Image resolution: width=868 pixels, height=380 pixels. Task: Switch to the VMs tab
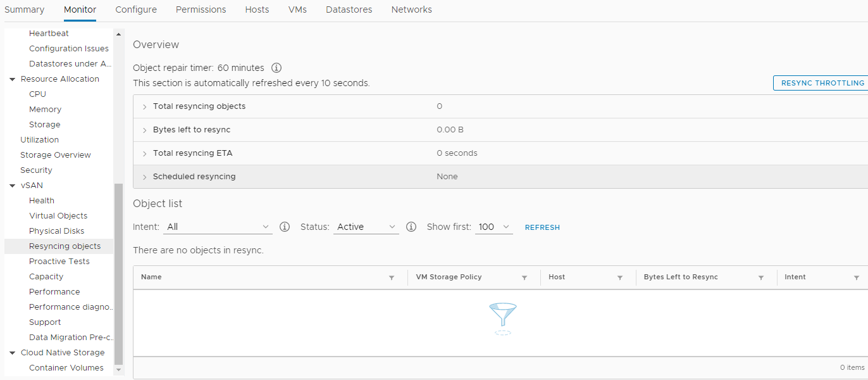click(297, 9)
